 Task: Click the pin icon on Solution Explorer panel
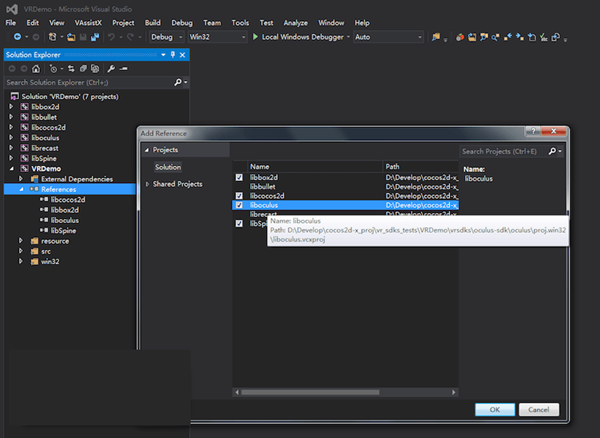[172, 53]
